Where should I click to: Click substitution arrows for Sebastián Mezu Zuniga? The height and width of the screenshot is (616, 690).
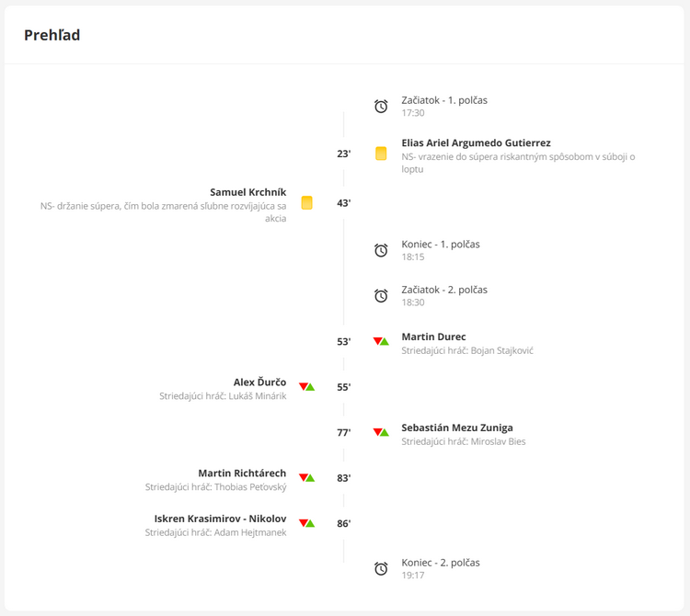coord(381,432)
